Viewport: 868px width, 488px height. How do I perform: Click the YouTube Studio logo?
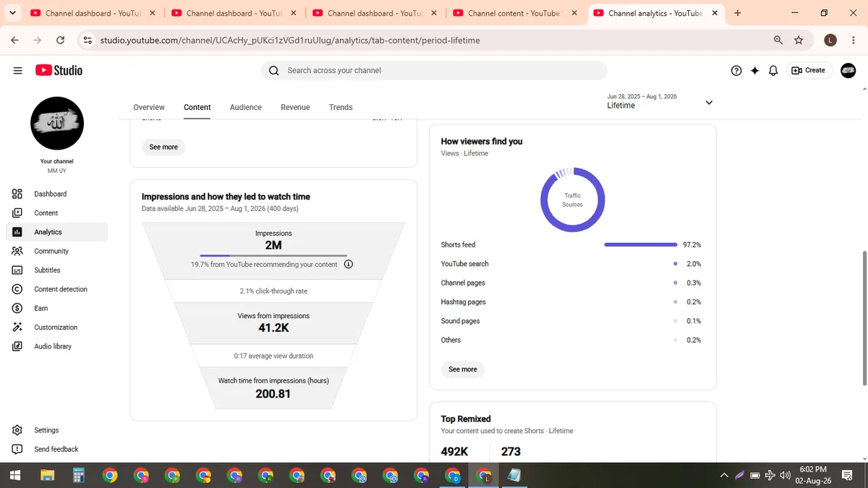click(59, 70)
